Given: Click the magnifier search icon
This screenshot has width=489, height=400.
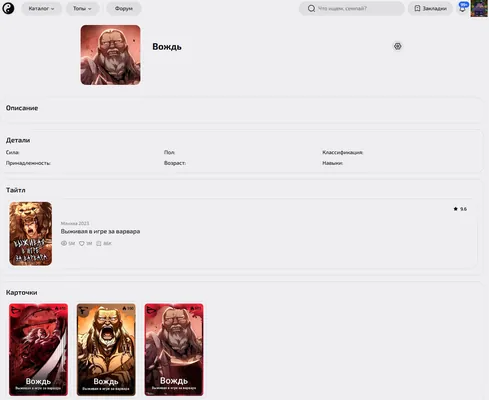Looking at the screenshot, I should (x=311, y=9).
